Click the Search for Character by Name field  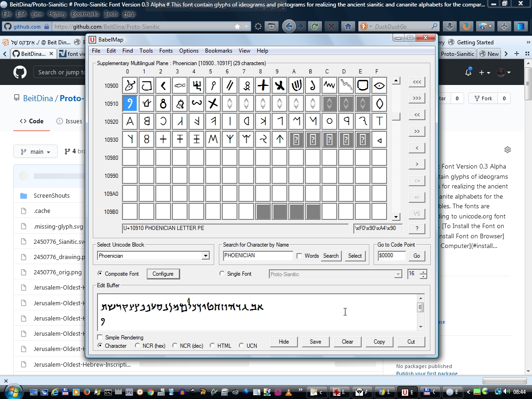tap(258, 255)
